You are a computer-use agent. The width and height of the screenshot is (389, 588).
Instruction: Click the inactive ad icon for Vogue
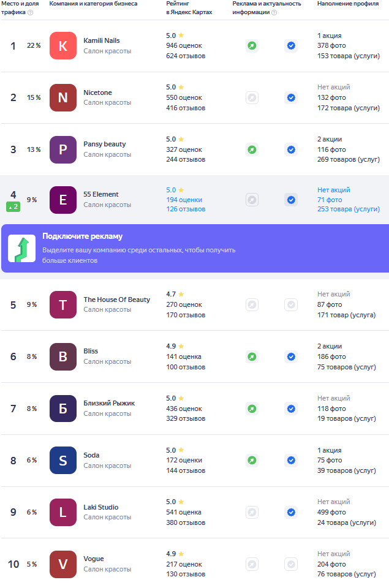tap(252, 564)
